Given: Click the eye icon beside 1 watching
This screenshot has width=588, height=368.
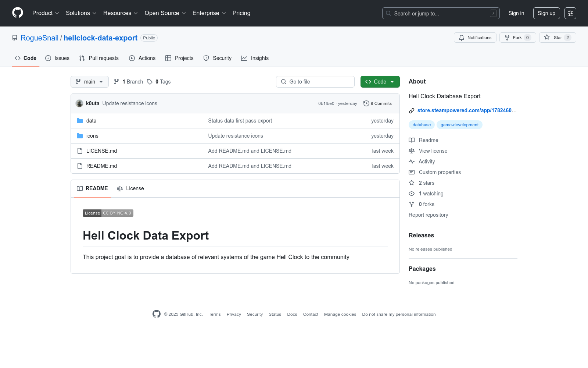Looking at the screenshot, I should click(x=412, y=194).
